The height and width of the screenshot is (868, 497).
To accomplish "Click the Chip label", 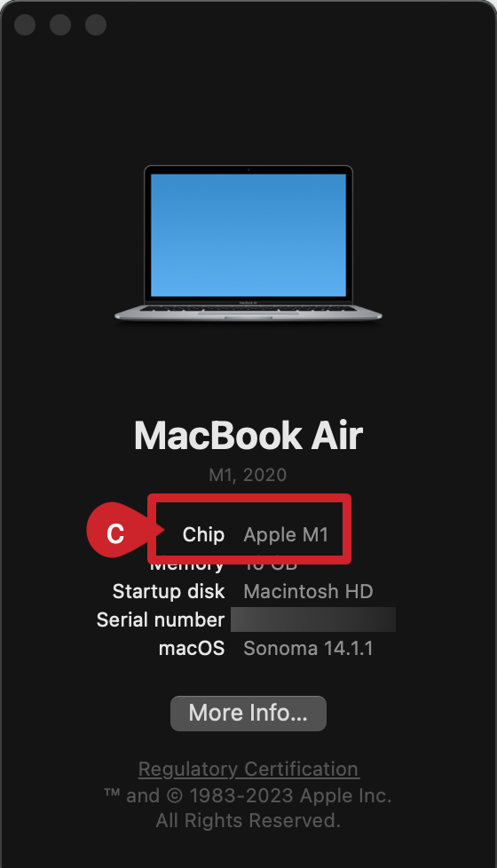I will point(203,534).
